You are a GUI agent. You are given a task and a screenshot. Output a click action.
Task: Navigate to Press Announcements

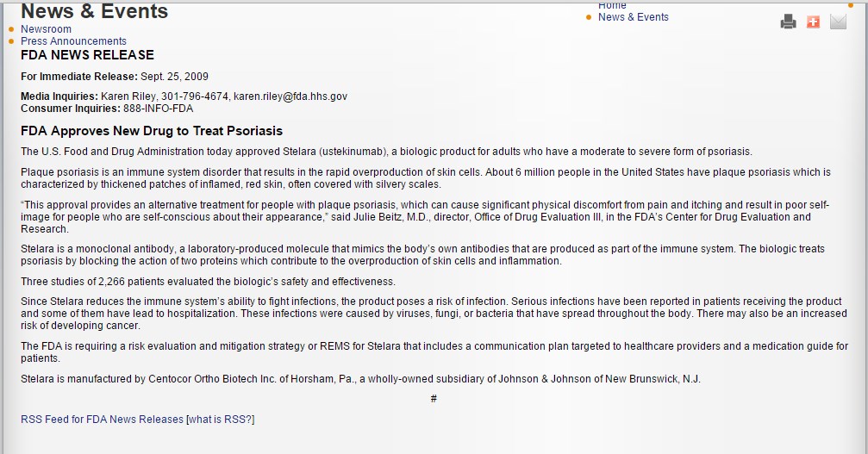pos(73,41)
